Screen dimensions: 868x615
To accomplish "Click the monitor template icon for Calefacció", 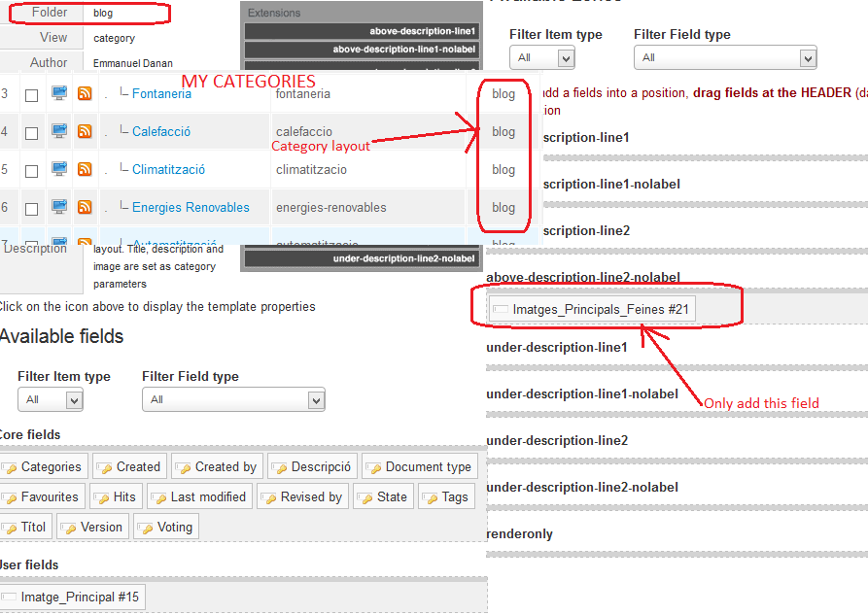I will [x=59, y=130].
